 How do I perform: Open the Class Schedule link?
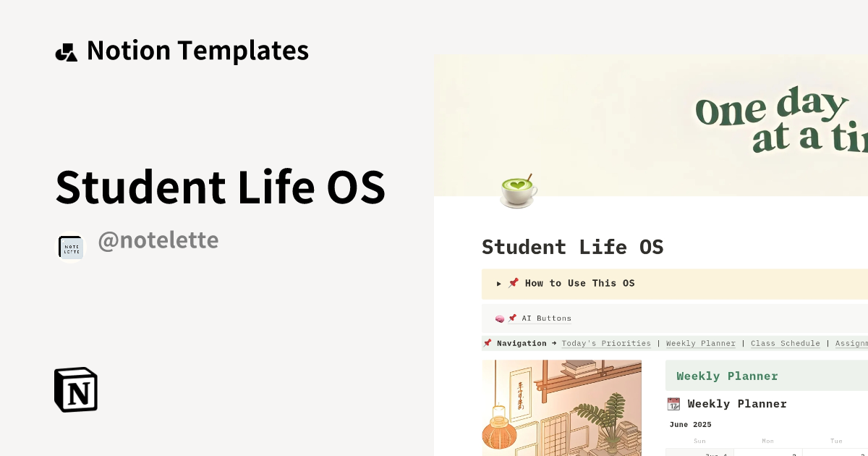[x=786, y=343]
